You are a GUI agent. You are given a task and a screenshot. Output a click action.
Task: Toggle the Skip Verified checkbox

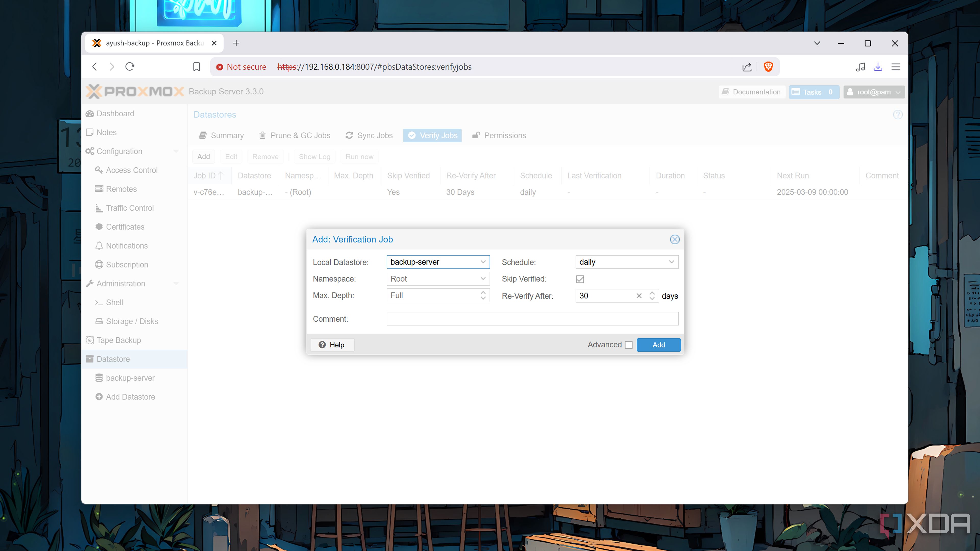click(580, 279)
